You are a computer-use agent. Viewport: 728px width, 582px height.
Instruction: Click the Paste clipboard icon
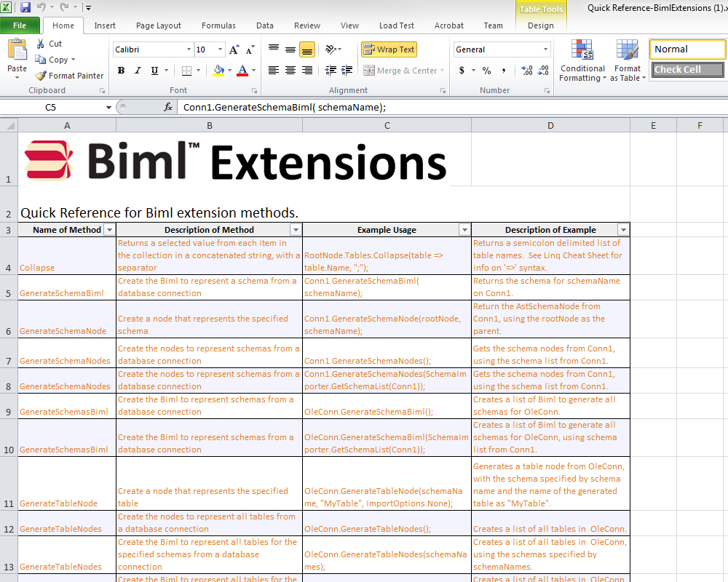point(17,50)
